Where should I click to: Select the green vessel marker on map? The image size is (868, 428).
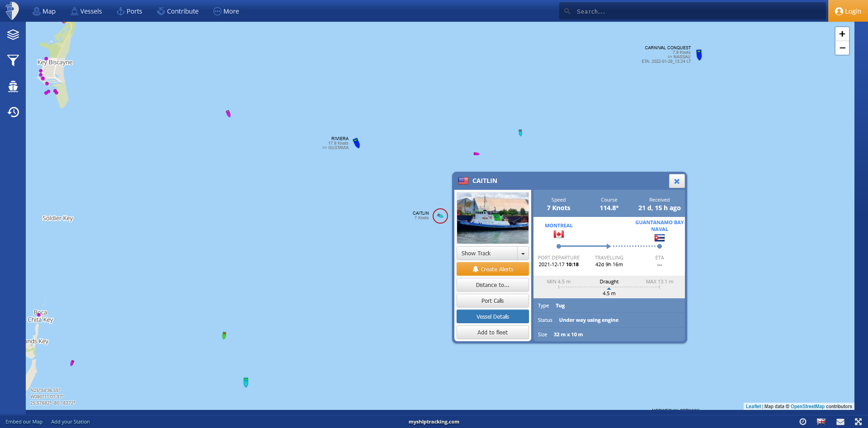tap(224, 335)
